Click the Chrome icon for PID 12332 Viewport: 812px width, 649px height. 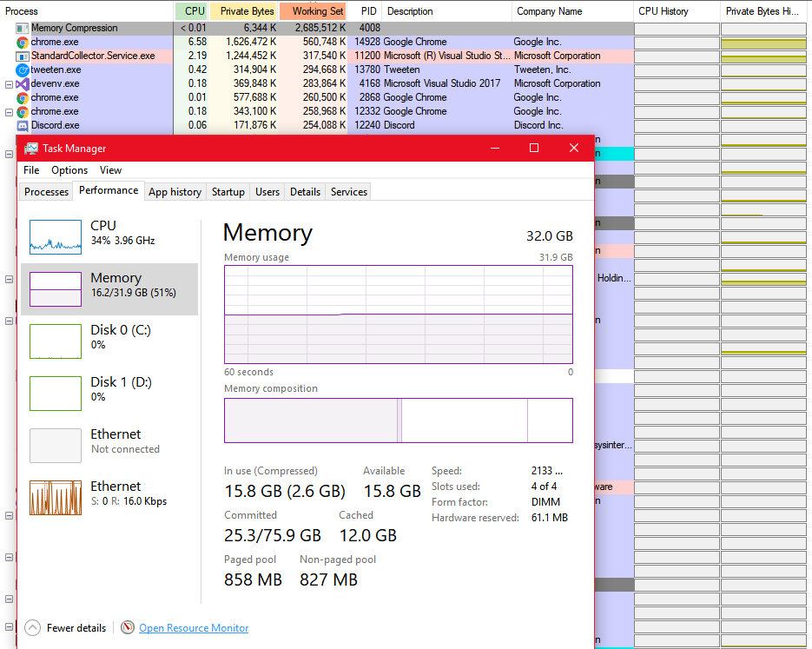tap(23, 112)
